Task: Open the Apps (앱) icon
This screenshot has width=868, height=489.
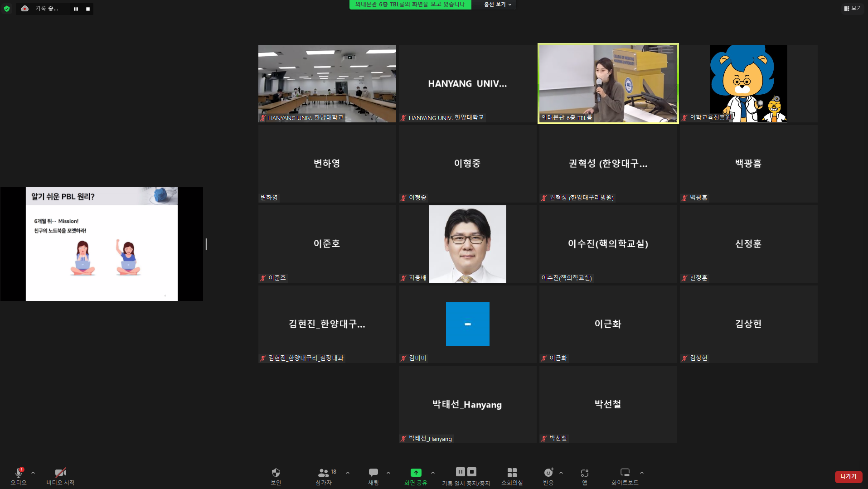Action: pyautogui.click(x=584, y=473)
